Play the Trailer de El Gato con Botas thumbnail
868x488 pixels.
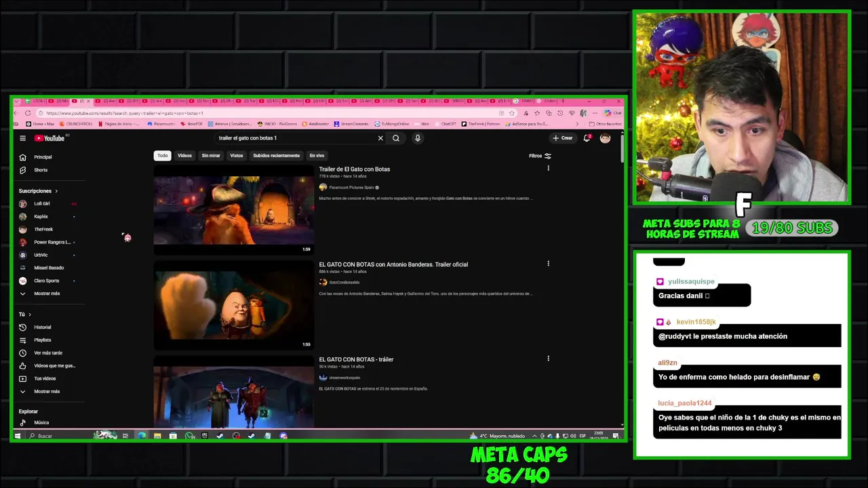[233, 211]
